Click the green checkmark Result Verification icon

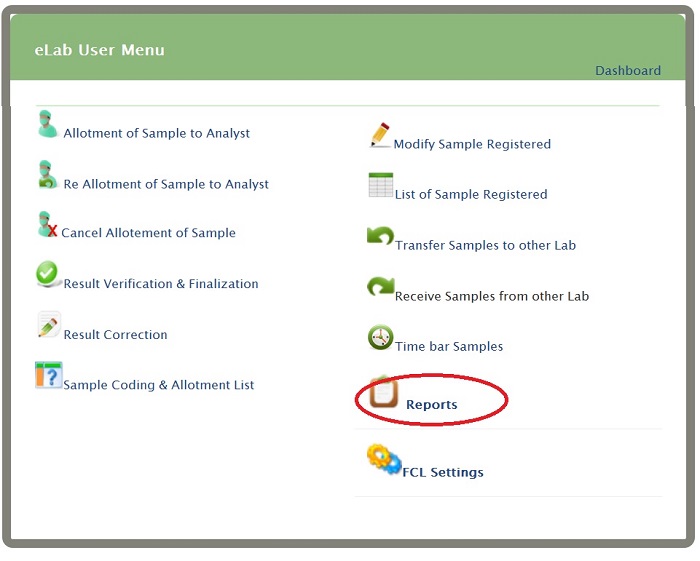(48, 275)
